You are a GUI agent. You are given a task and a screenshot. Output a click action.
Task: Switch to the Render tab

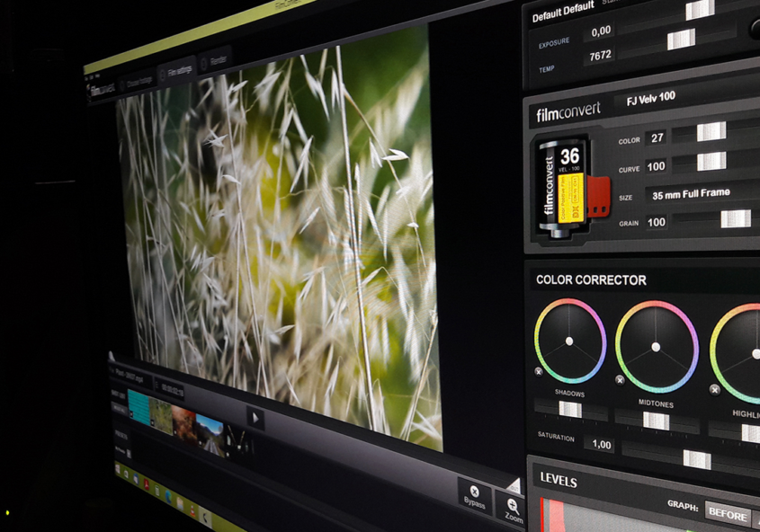pyautogui.click(x=217, y=61)
